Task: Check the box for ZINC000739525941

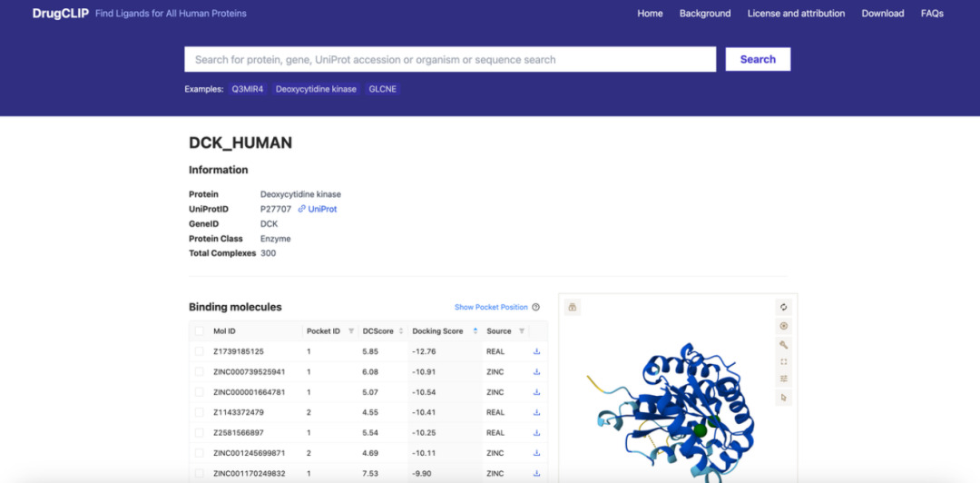Action: (199, 371)
